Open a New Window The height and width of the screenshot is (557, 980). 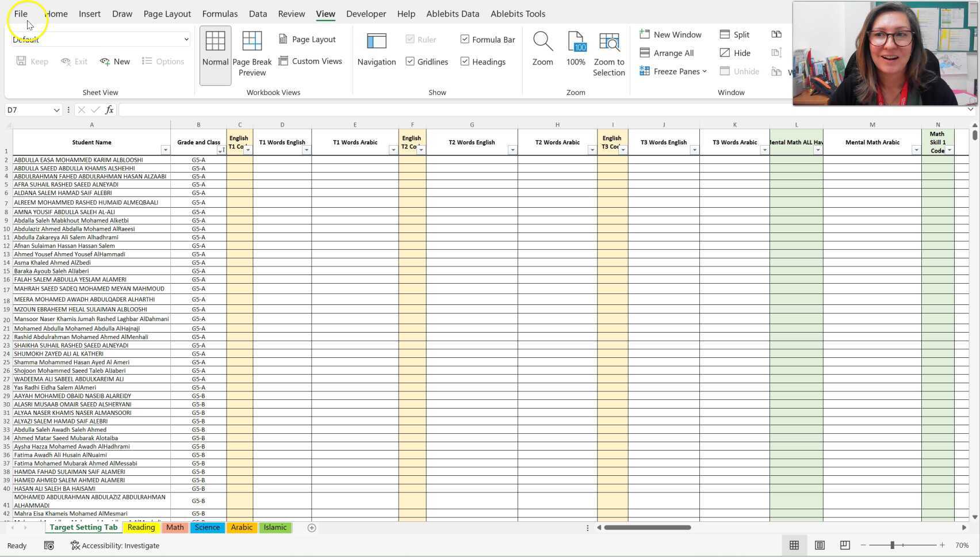coord(671,35)
